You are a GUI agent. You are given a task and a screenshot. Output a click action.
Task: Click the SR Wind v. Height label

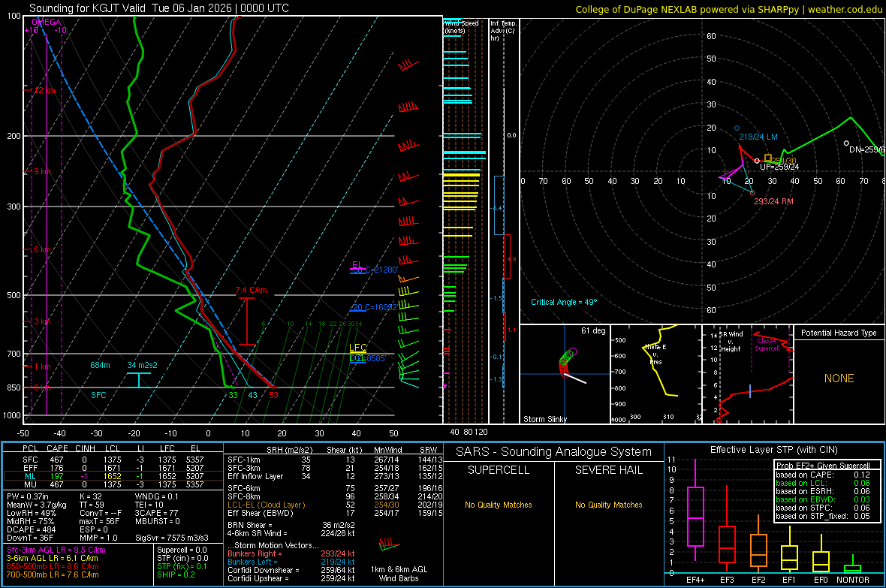pos(731,342)
